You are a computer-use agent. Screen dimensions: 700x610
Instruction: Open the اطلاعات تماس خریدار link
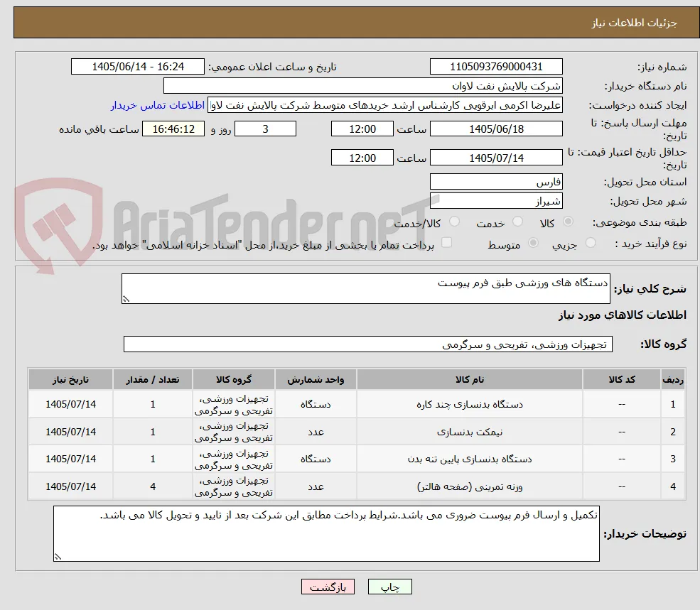pyautogui.click(x=158, y=105)
